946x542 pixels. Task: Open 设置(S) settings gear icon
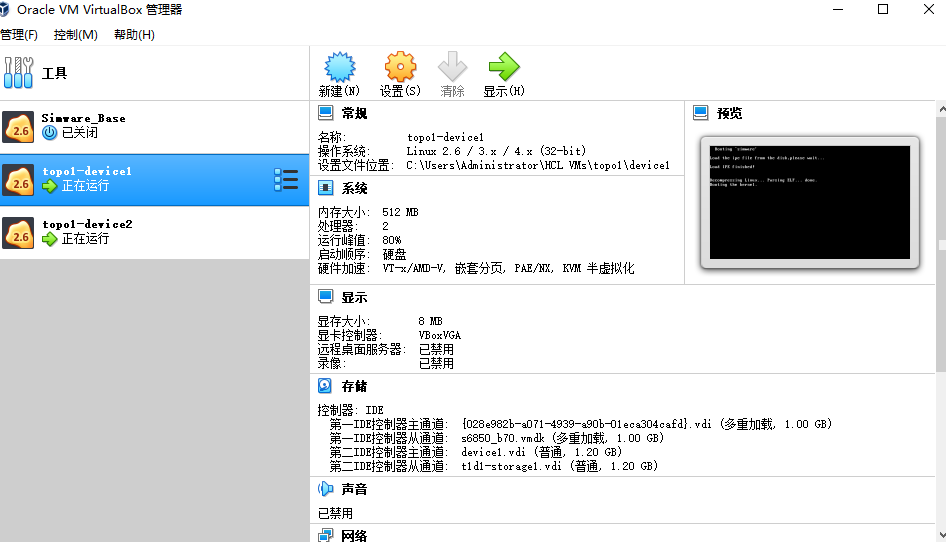400,67
